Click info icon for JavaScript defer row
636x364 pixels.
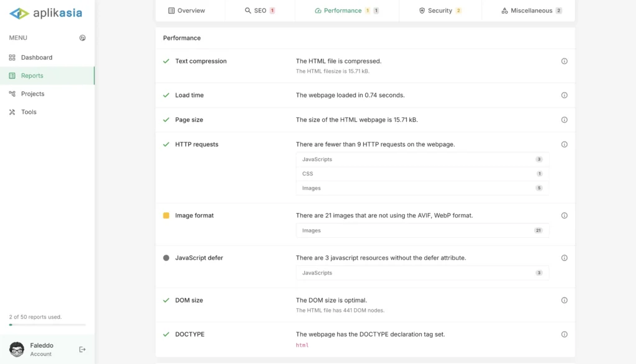pyautogui.click(x=564, y=258)
